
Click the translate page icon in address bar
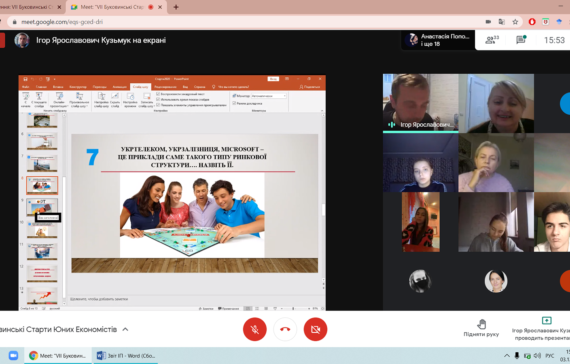(x=502, y=22)
